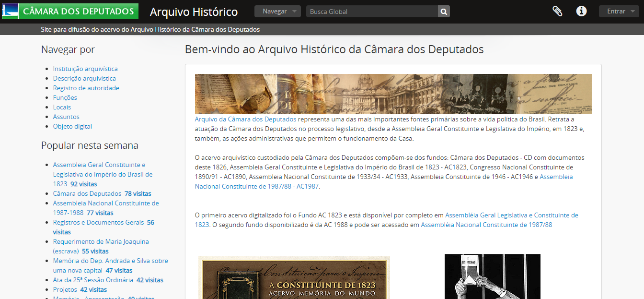
Task: Open the information quick links icon
Action: point(582,11)
